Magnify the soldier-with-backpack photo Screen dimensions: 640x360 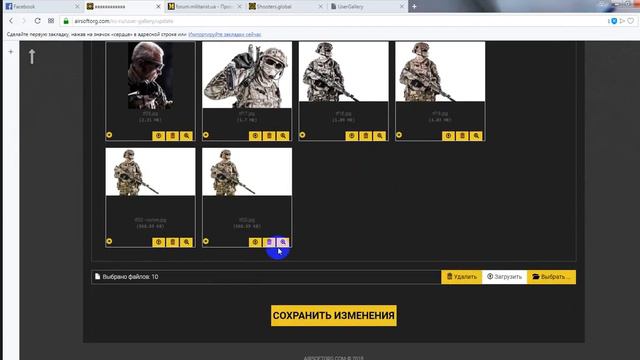point(283,136)
